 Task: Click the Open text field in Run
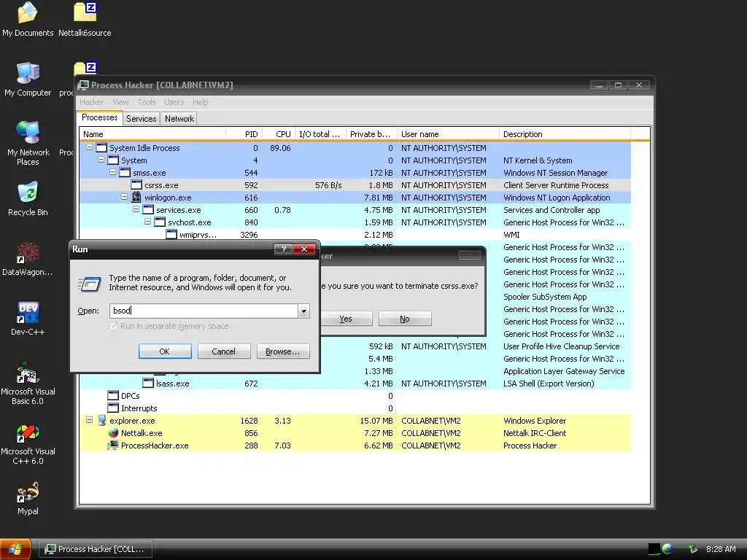(204, 311)
